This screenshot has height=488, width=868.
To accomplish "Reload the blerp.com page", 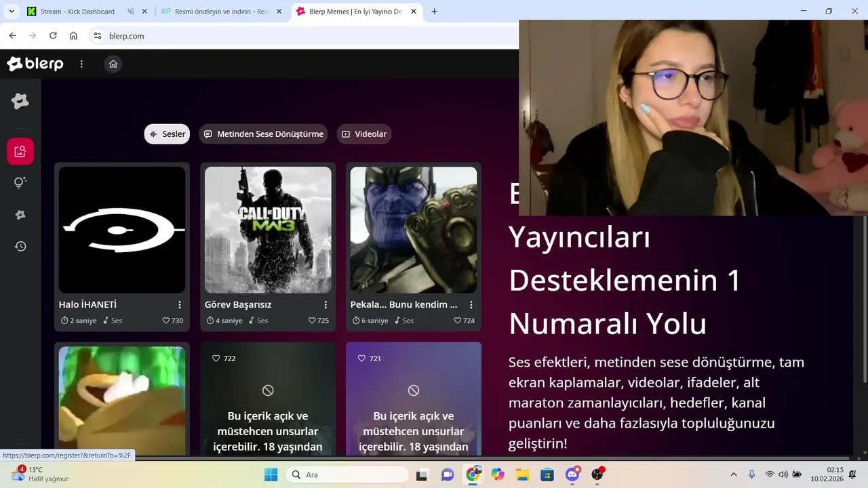I will click(53, 36).
